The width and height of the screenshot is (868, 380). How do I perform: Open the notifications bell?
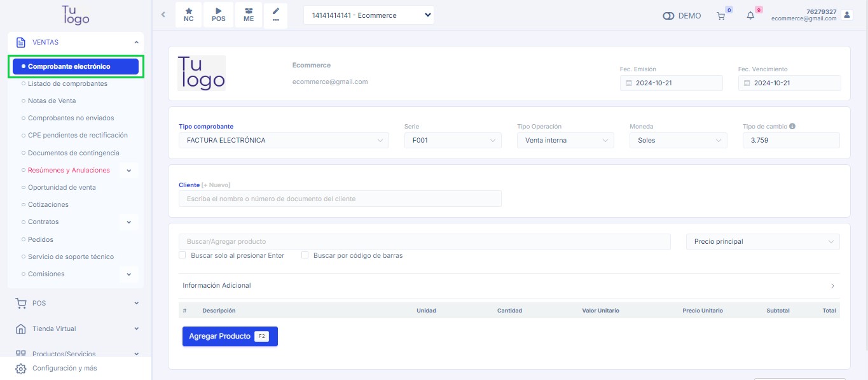coord(750,16)
